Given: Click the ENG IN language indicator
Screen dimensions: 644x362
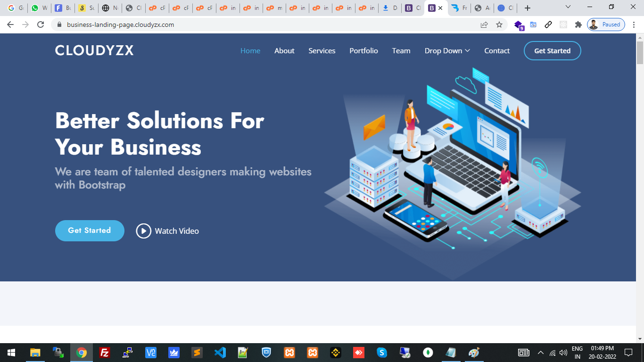Looking at the screenshot, I should (577, 353).
